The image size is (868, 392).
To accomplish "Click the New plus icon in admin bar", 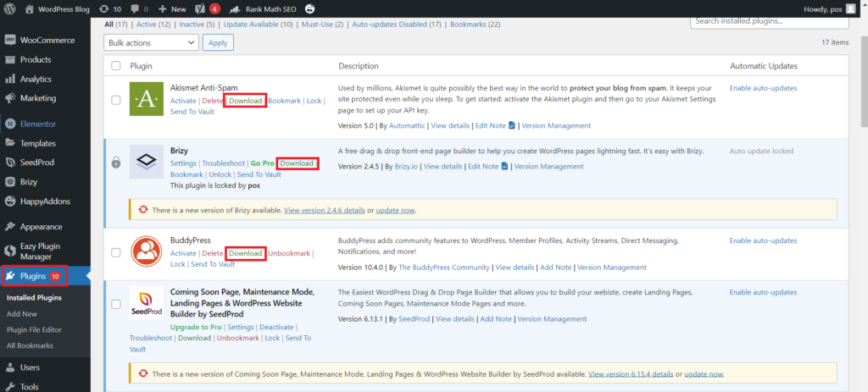I will 163,8.
